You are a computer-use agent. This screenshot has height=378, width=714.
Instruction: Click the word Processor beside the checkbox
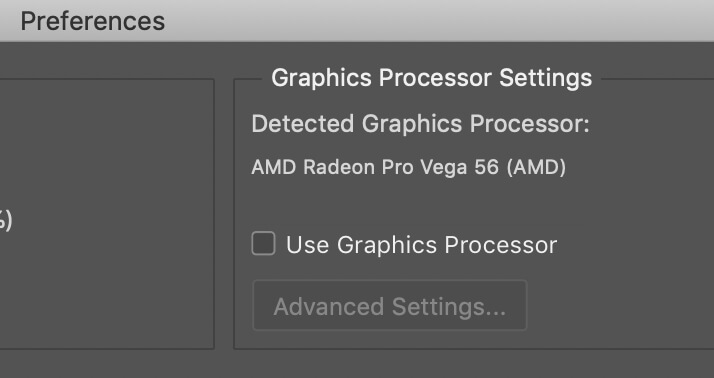pos(500,245)
